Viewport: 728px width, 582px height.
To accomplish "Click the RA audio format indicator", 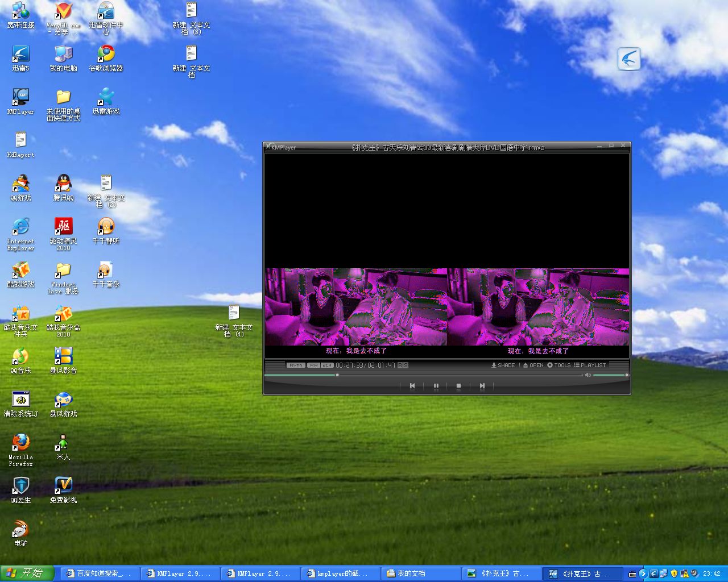I will coord(313,365).
